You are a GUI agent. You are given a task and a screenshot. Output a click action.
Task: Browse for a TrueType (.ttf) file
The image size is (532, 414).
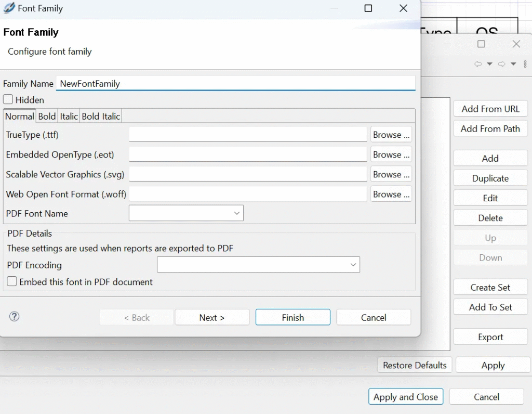coord(391,135)
